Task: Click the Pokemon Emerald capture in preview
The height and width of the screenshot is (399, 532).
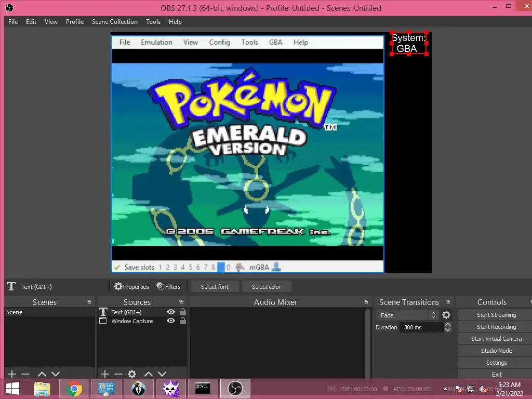Action: (x=248, y=154)
